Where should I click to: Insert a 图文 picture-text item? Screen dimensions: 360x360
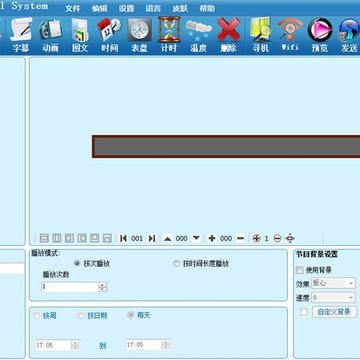pyautogui.click(x=80, y=35)
